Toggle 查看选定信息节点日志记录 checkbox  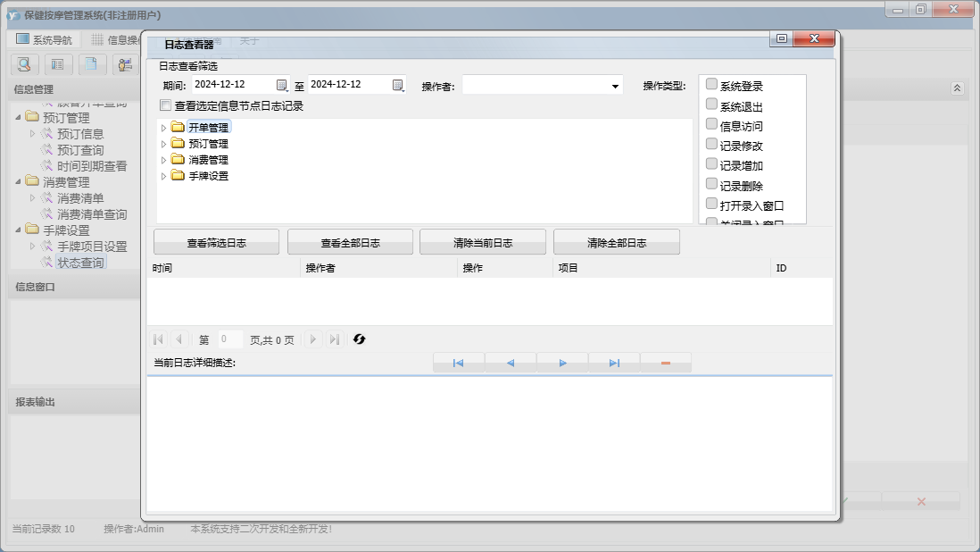164,105
